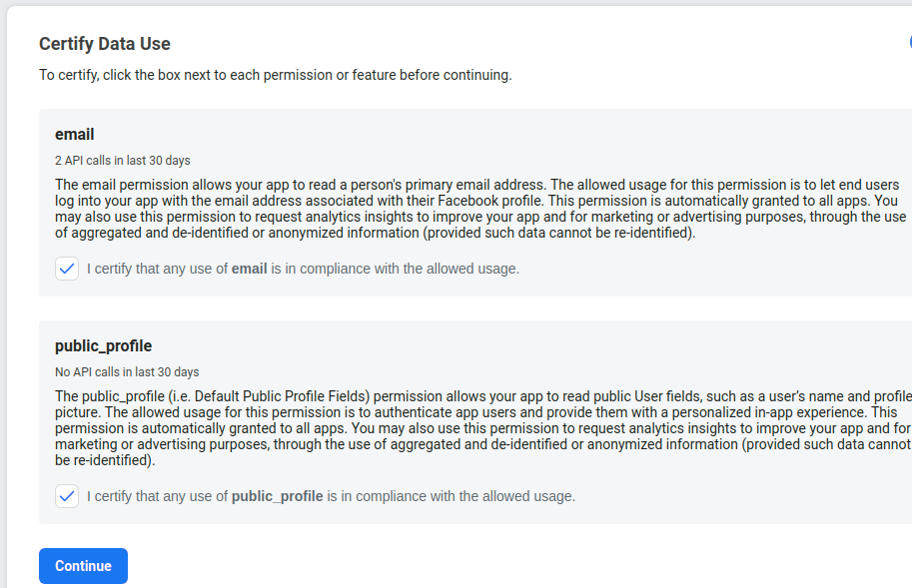
Task: Click '2 API calls in last 30 days' text
Action: click(x=123, y=161)
